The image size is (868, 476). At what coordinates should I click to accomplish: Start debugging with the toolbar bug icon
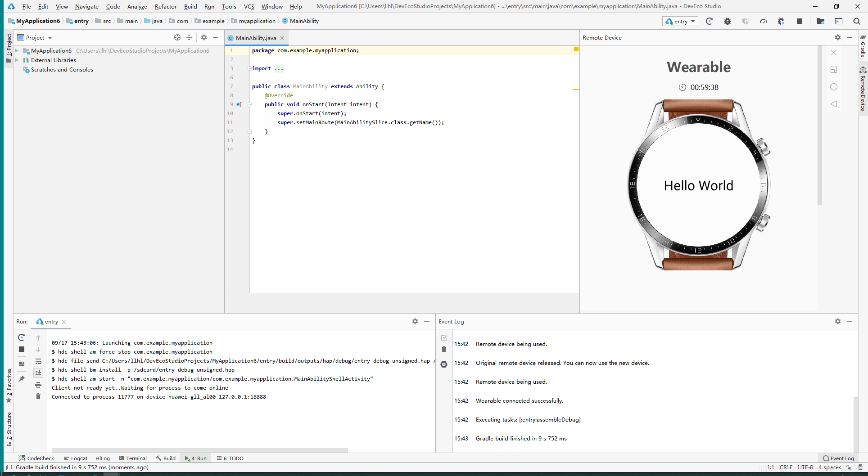tap(727, 21)
